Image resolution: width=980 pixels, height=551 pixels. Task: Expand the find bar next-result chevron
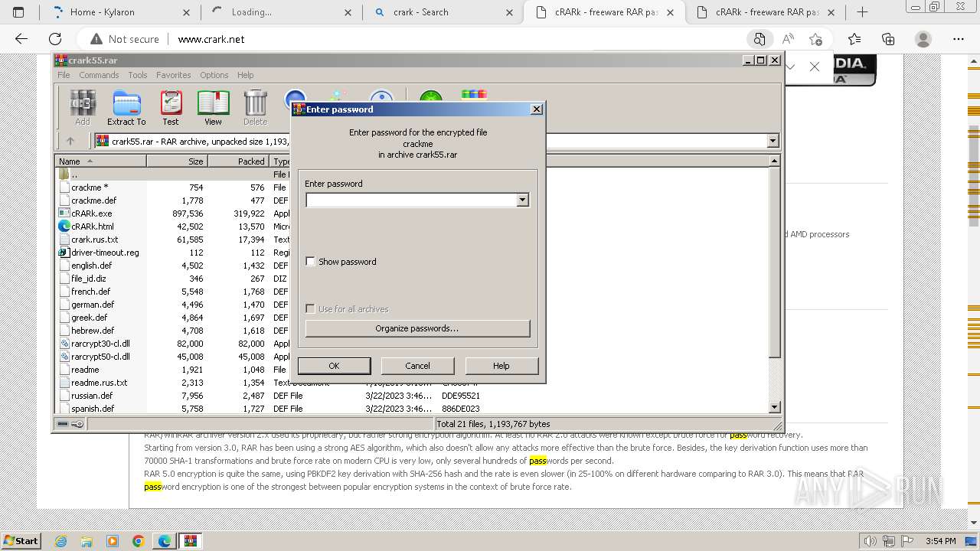point(790,67)
